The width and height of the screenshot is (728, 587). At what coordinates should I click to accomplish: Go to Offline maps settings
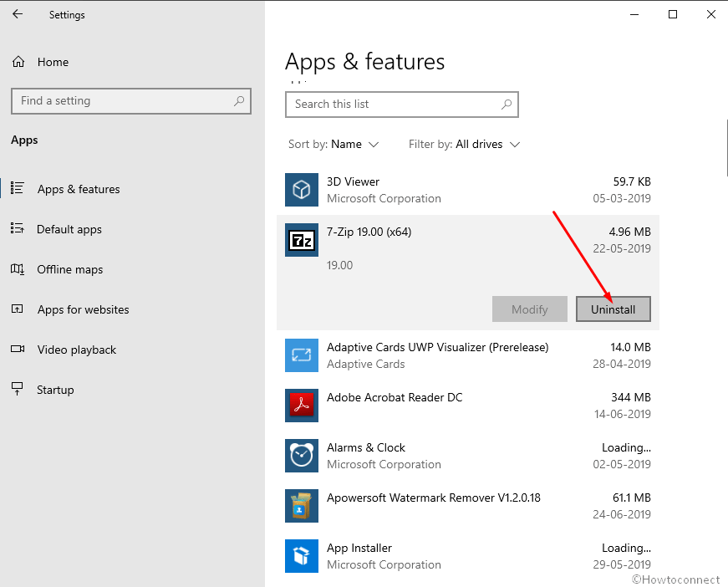(69, 269)
